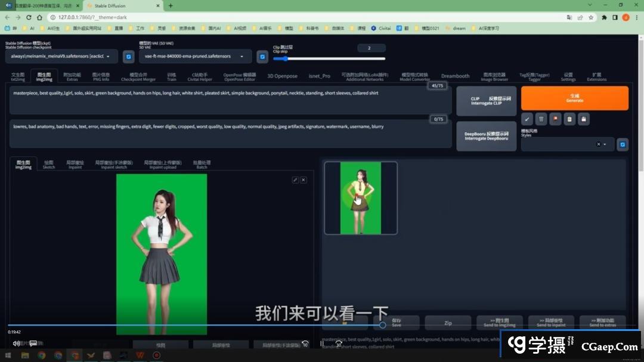Click the red picture icon under Generate

555,119
